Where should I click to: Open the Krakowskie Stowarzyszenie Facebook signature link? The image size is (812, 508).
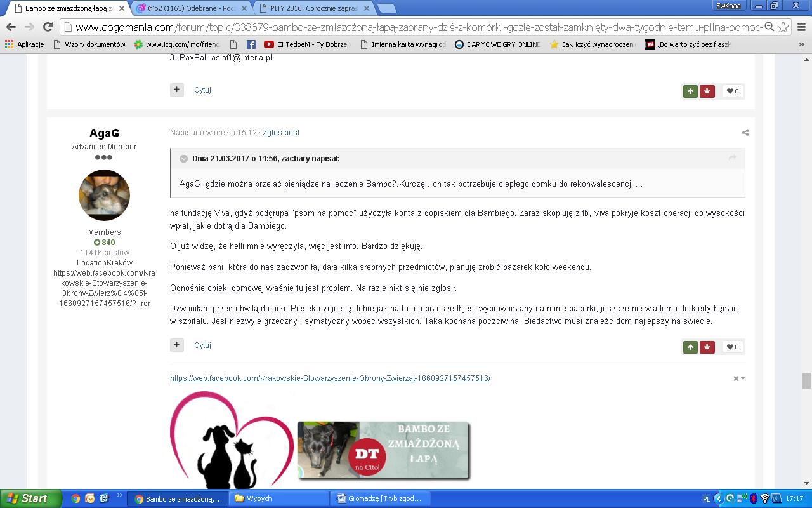coord(330,378)
